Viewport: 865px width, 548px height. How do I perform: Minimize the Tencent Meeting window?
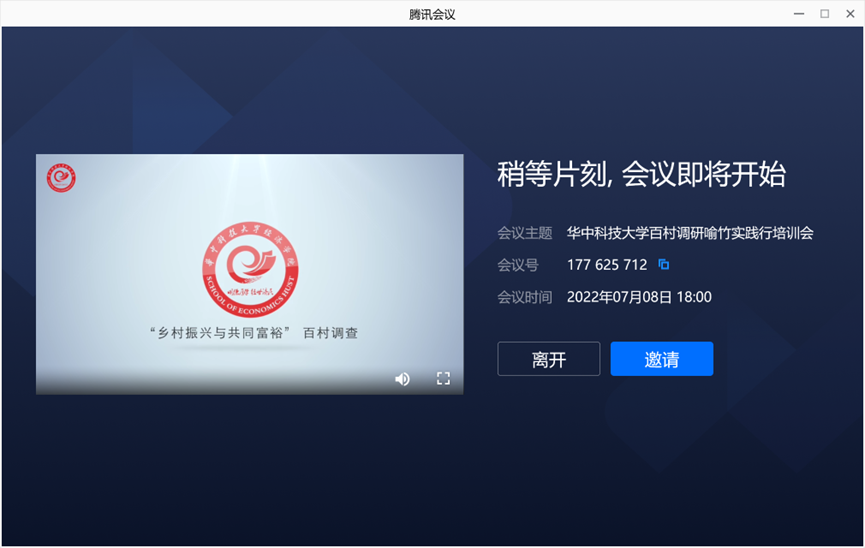click(x=799, y=13)
